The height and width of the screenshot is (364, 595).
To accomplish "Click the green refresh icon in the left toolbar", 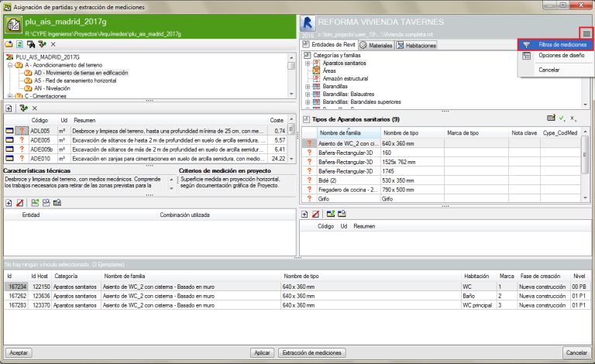I will 19,44.
